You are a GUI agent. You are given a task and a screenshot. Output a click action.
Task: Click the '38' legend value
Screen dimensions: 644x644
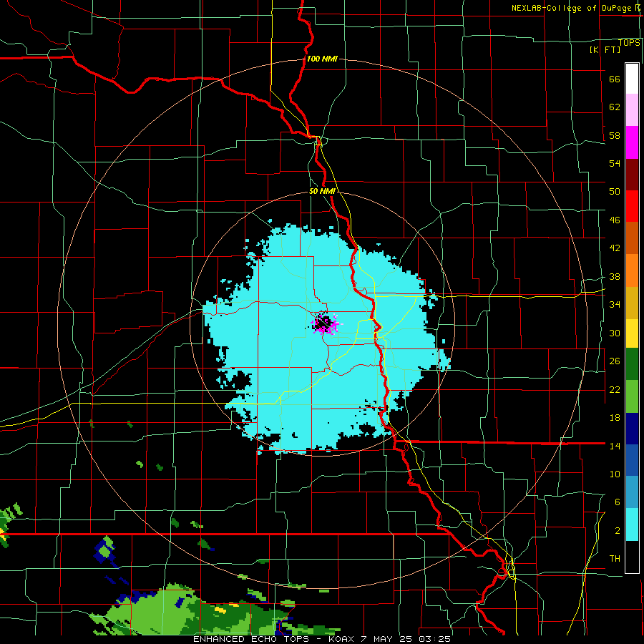click(615, 277)
